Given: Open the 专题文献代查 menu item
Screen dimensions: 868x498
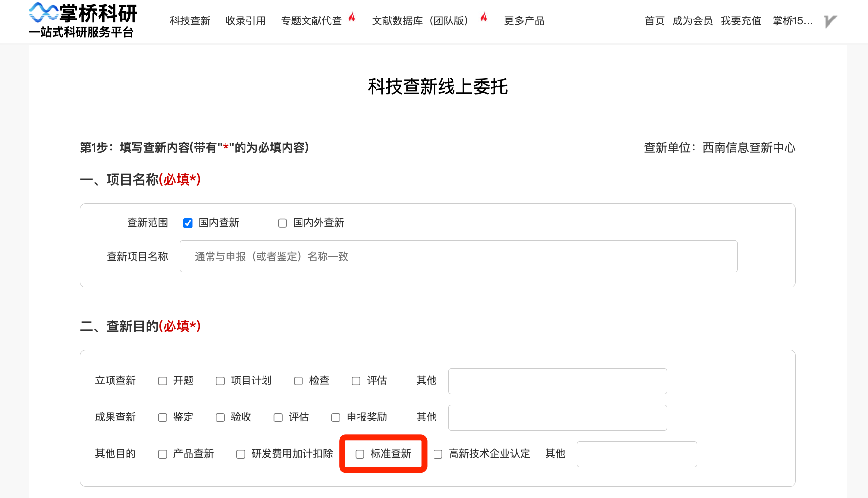Looking at the screenshot, I should click(x=311, y=21).
